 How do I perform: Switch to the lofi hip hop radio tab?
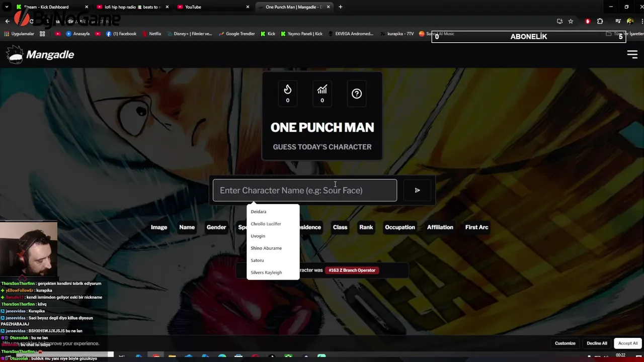coord(132,7)
